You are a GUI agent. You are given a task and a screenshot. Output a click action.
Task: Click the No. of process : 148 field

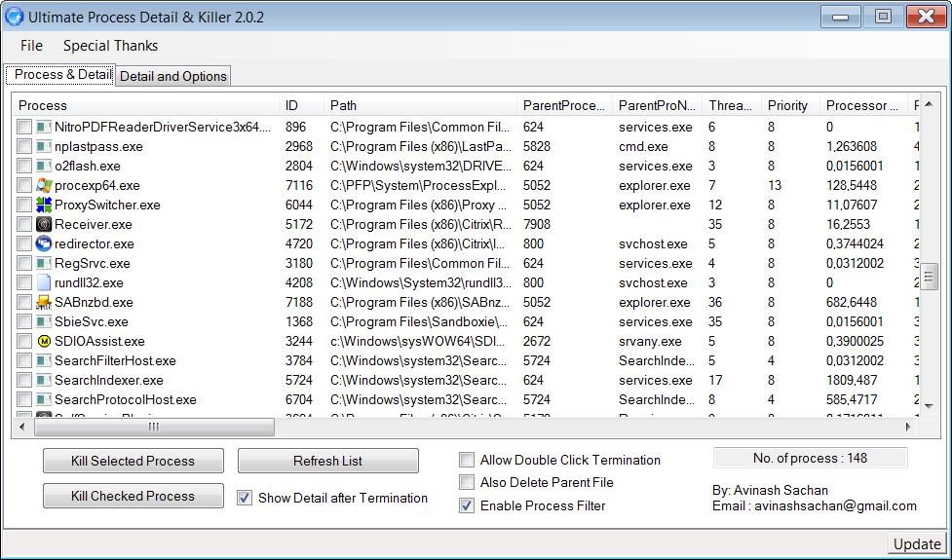pyautogui.click(x=810, y=458)
